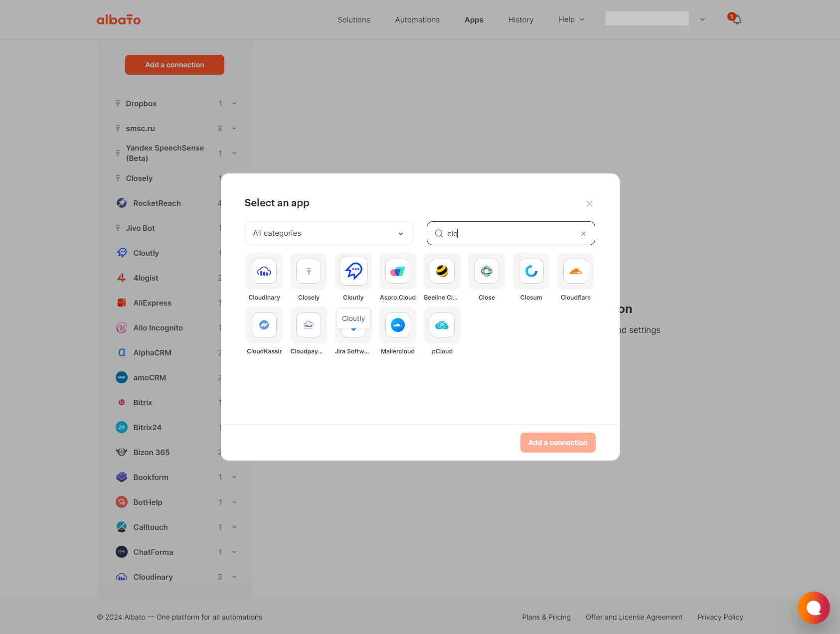840x634 pixels.
Task: Select the Mailercloud app icon
Action: pyautogui.click(x=398, y=325)
